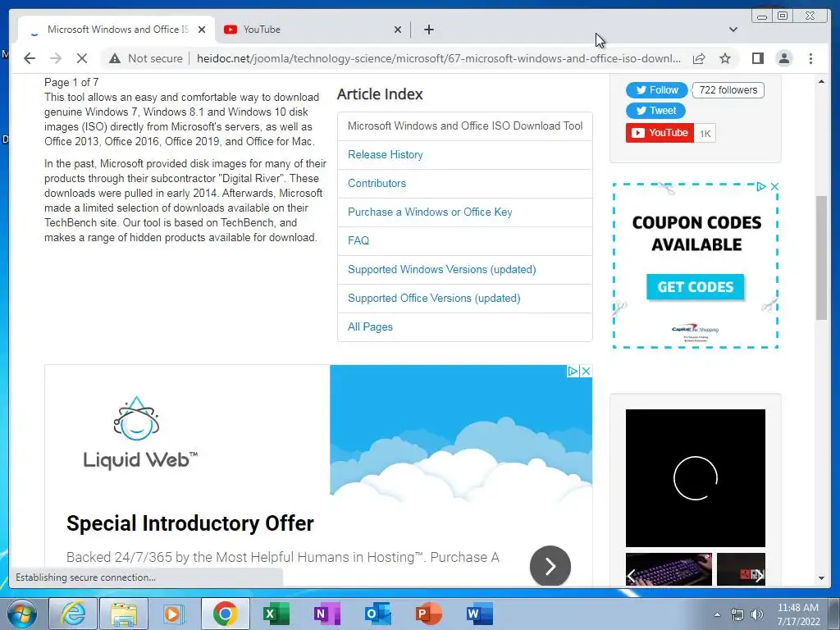Launch Outlook from the taskbar

coord(377,614)
